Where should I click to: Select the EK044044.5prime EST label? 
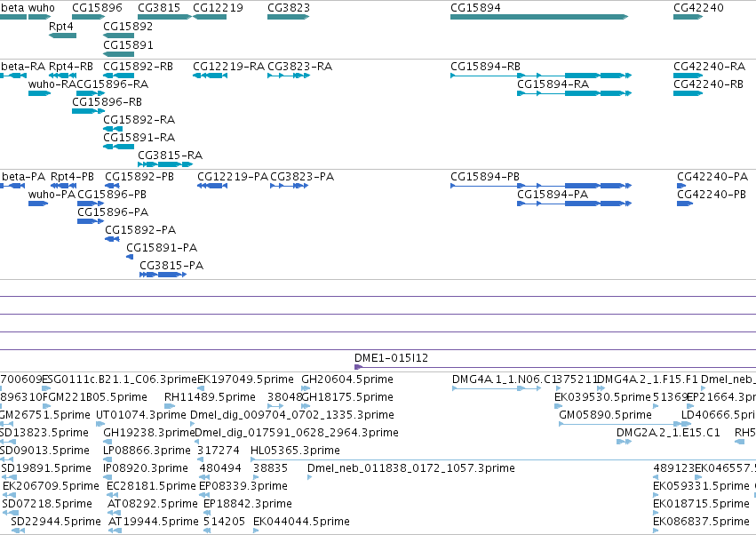tap(301, 522)
